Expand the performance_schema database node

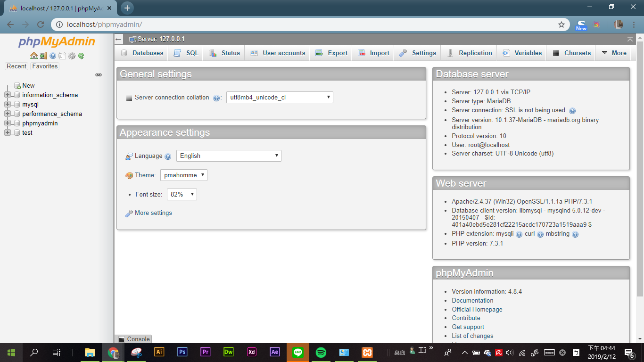(x=7, y=114)
